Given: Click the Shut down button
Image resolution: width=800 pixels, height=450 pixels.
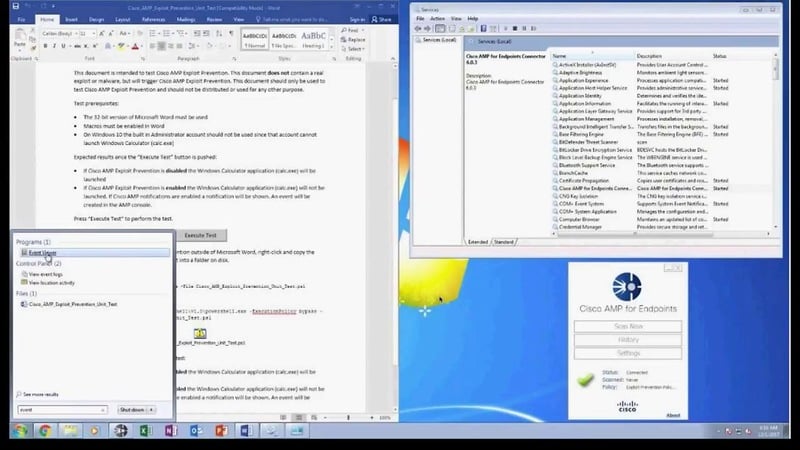Looking at the screenshot, I should tap(132, 410).
